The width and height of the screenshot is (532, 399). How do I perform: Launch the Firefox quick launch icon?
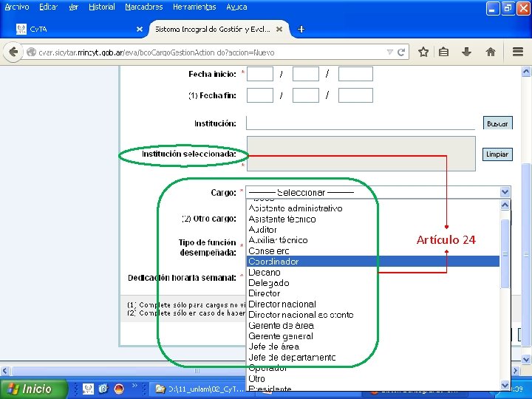click(x=119, y=389)
